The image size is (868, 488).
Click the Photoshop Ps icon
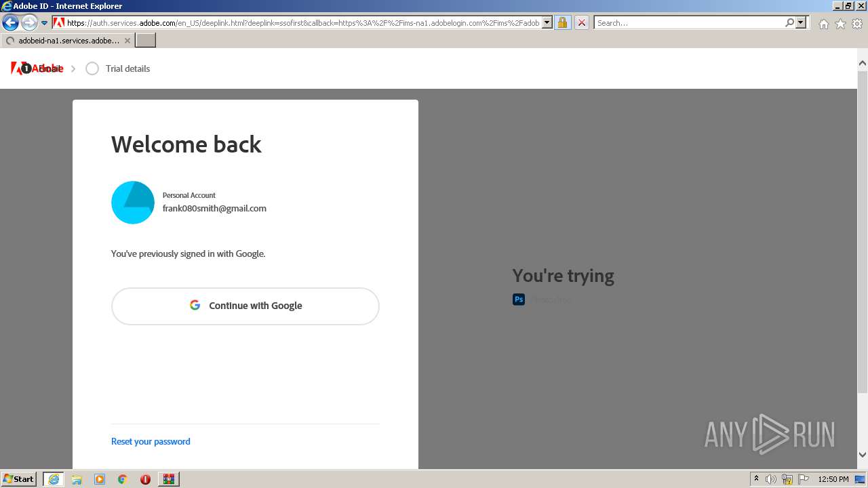click(519, 299)
